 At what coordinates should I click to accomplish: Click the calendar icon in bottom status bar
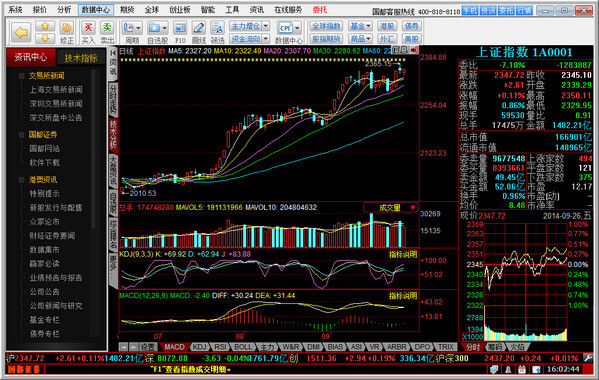pyautogui.click(x=522, y=369)
